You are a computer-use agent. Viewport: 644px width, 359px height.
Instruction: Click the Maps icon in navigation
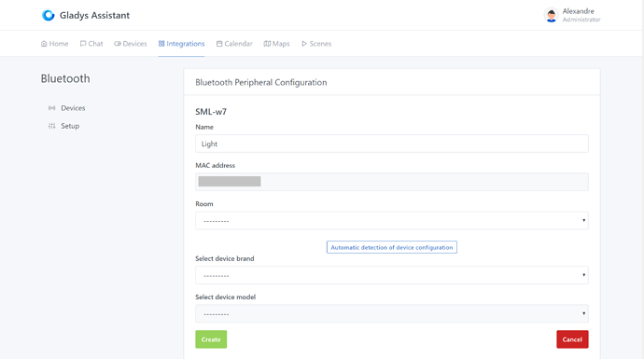[x=267, y=44]
